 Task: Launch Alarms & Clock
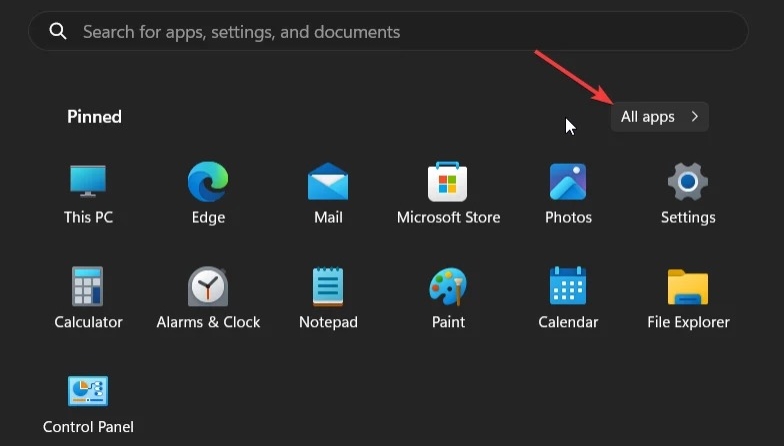click(208, 298)
